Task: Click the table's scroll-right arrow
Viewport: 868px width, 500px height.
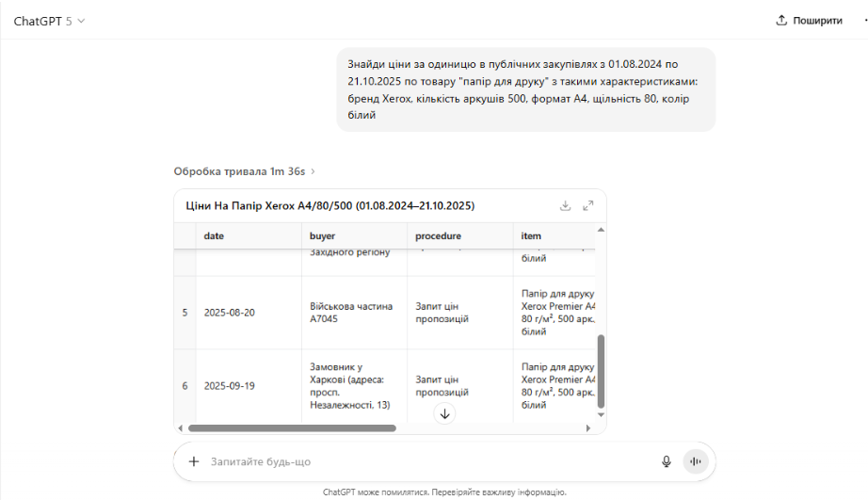Action: [588, 427]
